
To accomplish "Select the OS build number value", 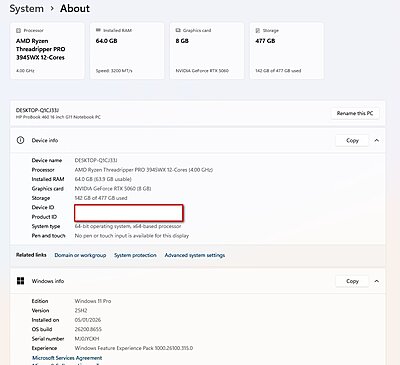I will pos(88,329).
